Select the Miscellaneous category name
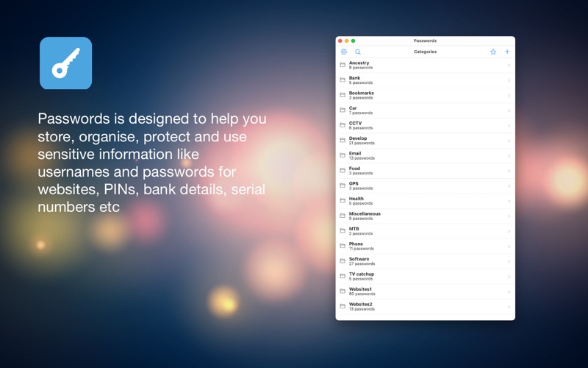This screenshot has width=588, height=368. tap(365, 213)
